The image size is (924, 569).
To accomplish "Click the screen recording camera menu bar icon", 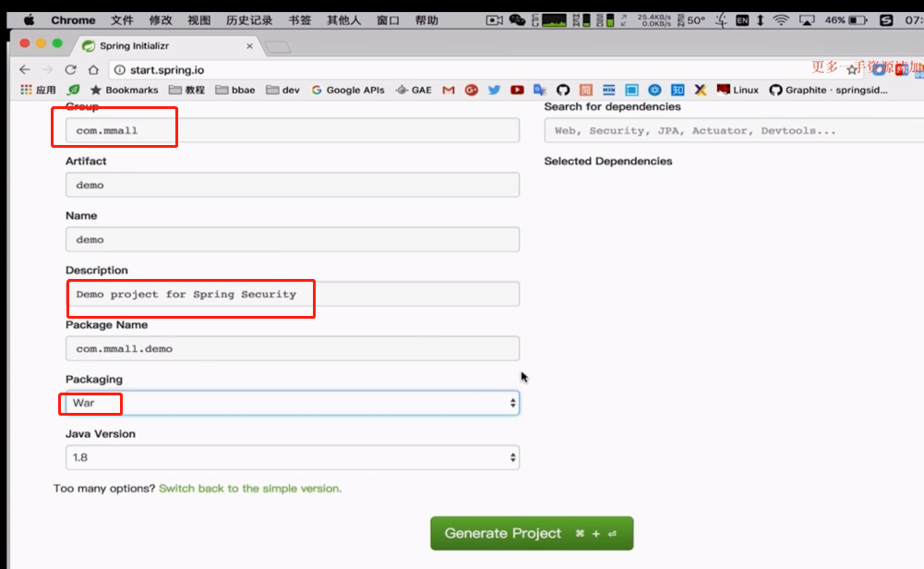I will click(494, 20).
